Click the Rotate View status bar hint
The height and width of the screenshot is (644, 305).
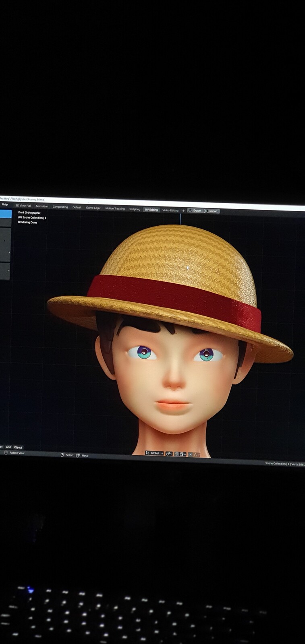click(15, 453)
